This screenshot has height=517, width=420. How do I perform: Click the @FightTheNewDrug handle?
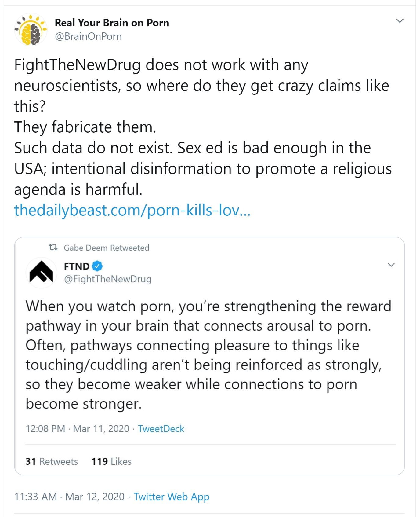(107, 279)
